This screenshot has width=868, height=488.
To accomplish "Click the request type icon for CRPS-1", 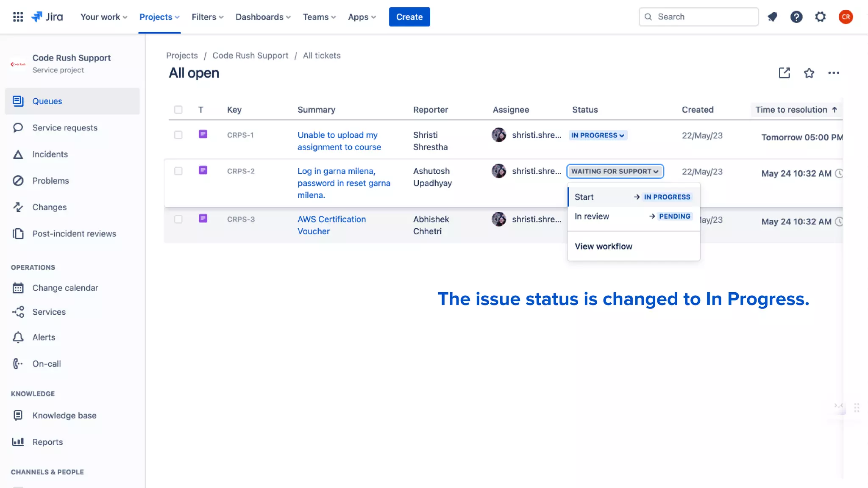I will tap(203, 134).
